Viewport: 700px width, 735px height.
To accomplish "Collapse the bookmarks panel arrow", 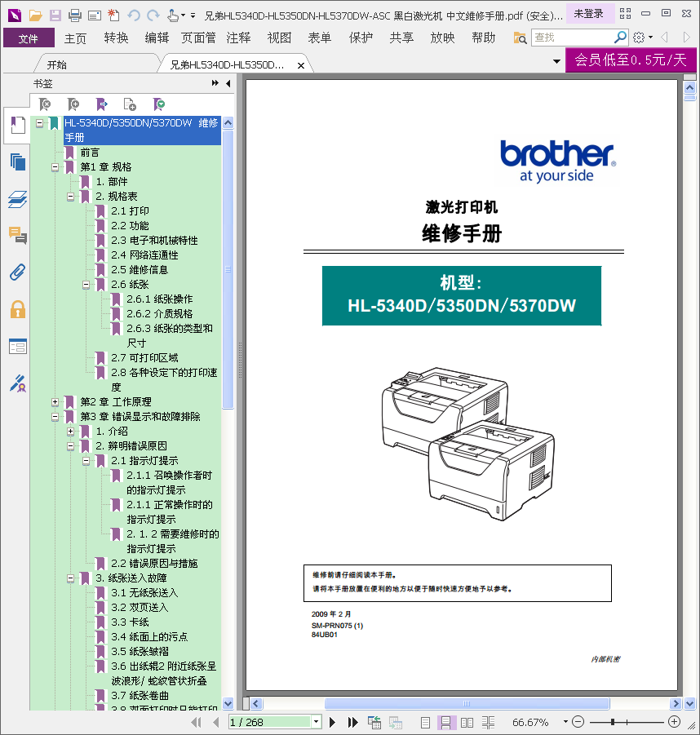I will (x=228, y=83).
